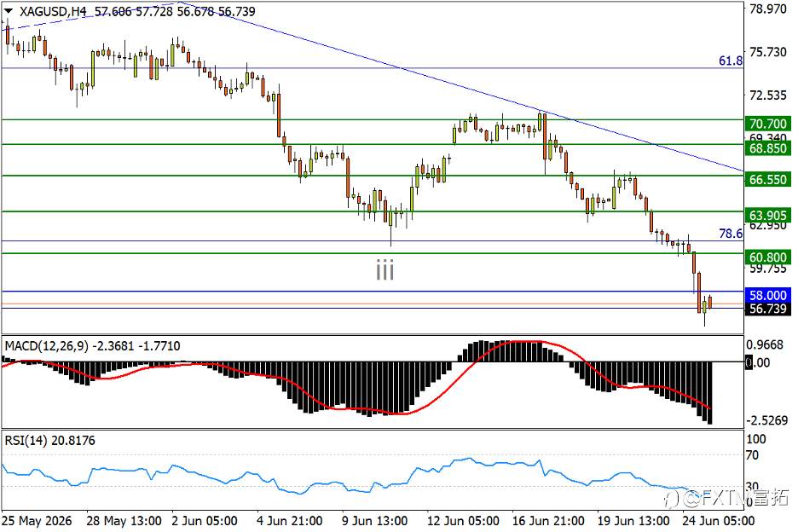Screen dimensions: 798x532
Task: Click the MACD 0.00 zero-level tag
Action: pyautogui.click(x=758, y=363)
